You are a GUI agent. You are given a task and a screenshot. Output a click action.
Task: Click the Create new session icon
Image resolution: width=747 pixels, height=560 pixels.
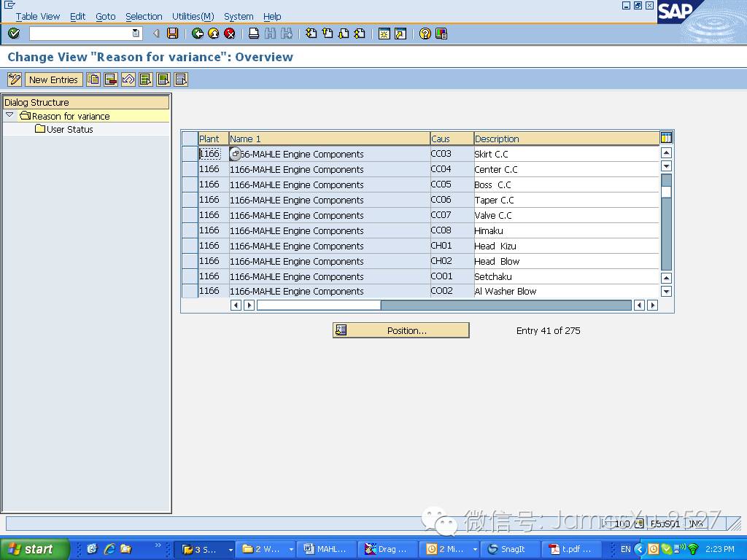pyautogui.click(x=384, y=34)
